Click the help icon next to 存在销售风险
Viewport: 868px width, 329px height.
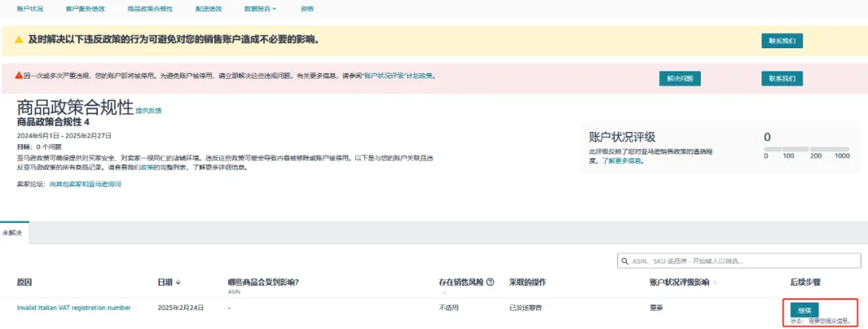pyautogui.click(x=490, y=282)
